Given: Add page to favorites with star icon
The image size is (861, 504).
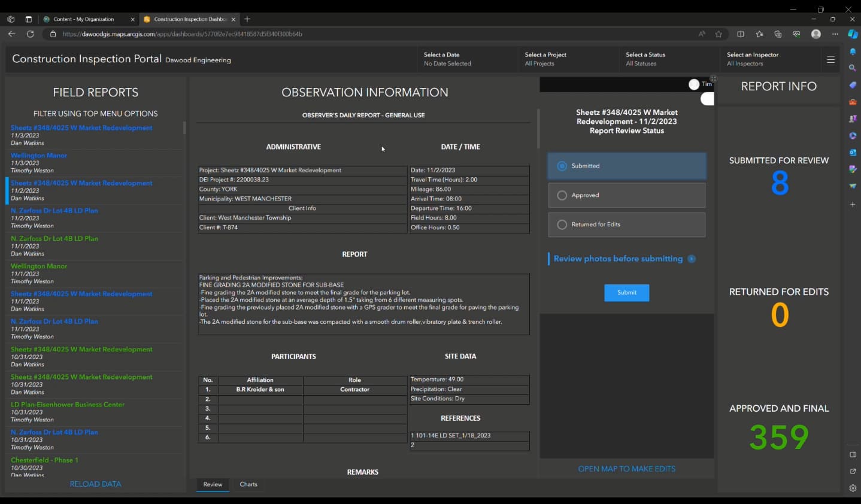Looking at the screenshot, I should click(x=718, y=34).
